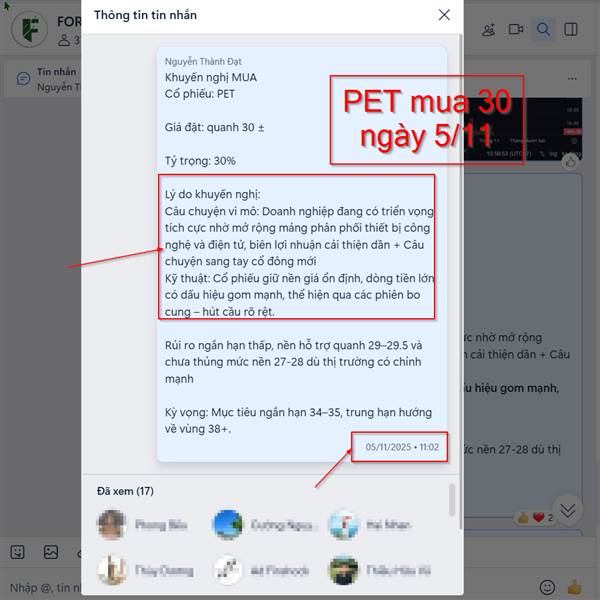Attach an image using the picture icon
The width and height of the screenshot is (600, 600).
51,552
